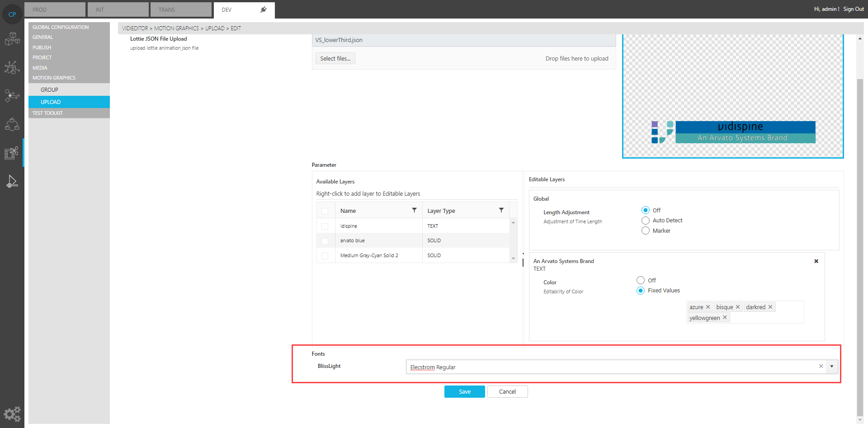Select Auto Detect length adjustment
Screen dimensions: 868x428
coord(646,221)
